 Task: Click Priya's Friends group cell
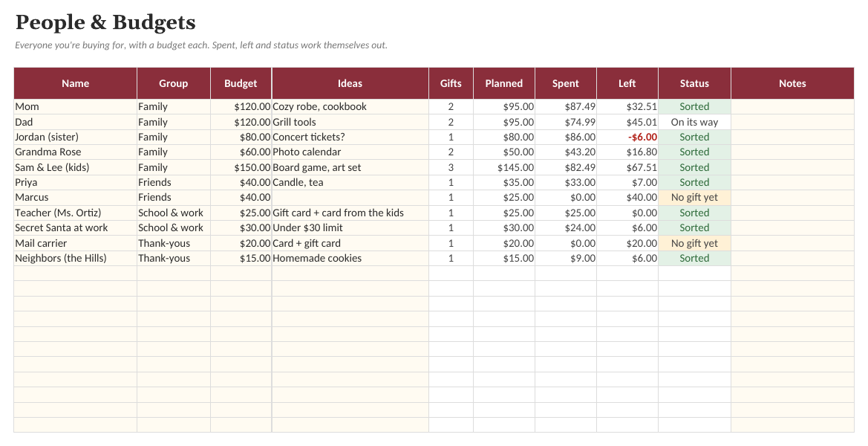(x=173, y=182)
